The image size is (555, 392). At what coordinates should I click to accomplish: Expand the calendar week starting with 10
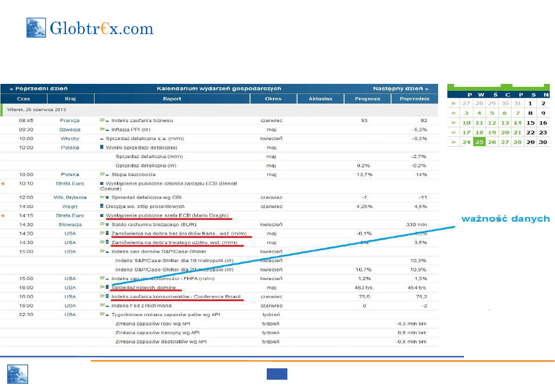(x=453, y=123)
